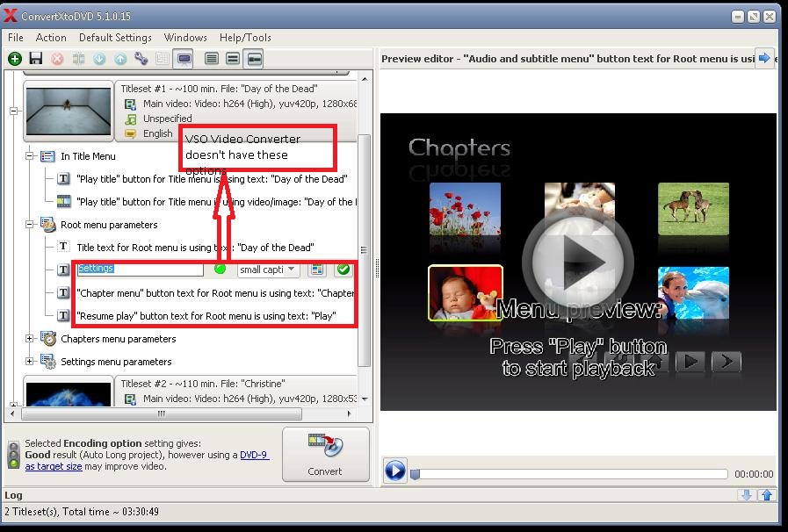Expand the Settings menu parameters node
The height and width of the screenshot is (532, 788).
30,361
